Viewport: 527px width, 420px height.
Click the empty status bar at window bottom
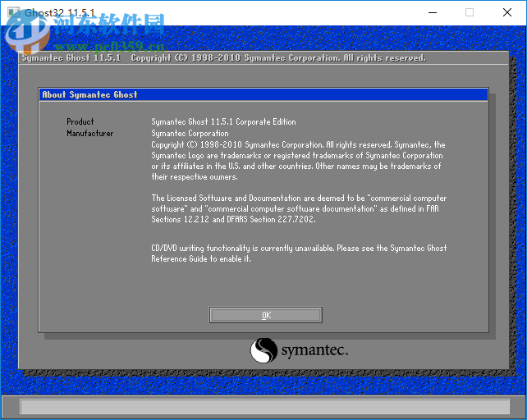pyautogui.click(x=265, y=407)
